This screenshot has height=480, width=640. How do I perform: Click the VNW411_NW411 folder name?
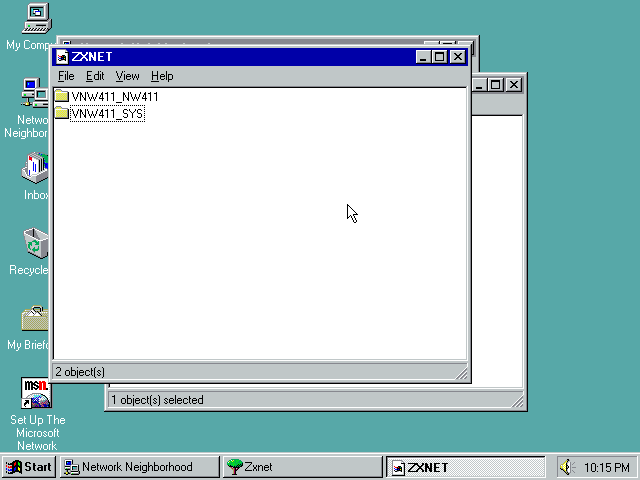(115, 97)
